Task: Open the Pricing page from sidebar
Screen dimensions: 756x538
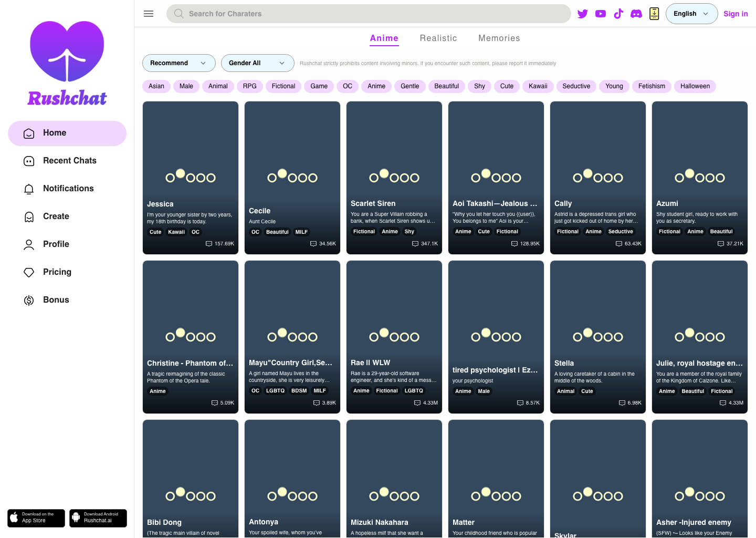Action: 57,272
